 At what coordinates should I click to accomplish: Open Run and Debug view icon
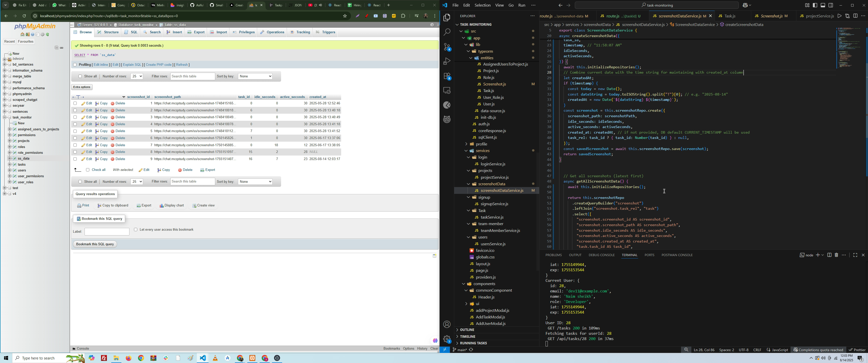coord(447,61)
